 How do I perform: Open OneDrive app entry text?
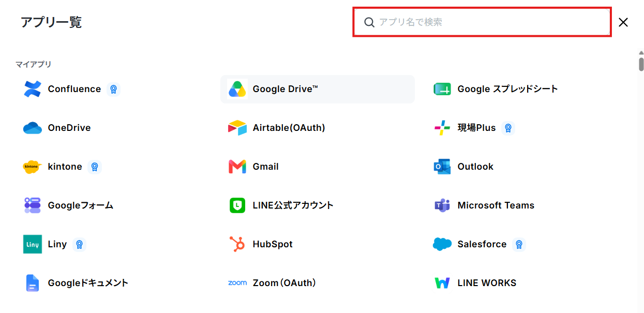click(69, 128)
